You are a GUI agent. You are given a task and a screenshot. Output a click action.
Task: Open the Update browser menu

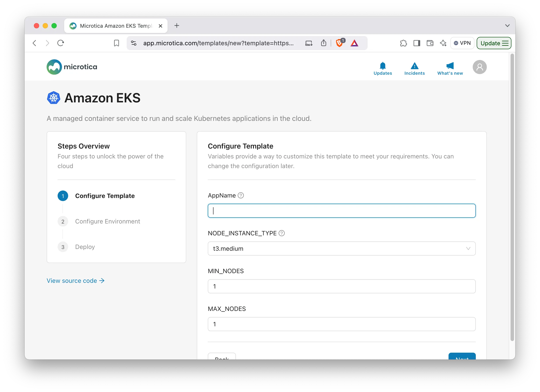[x=494, y=43]
